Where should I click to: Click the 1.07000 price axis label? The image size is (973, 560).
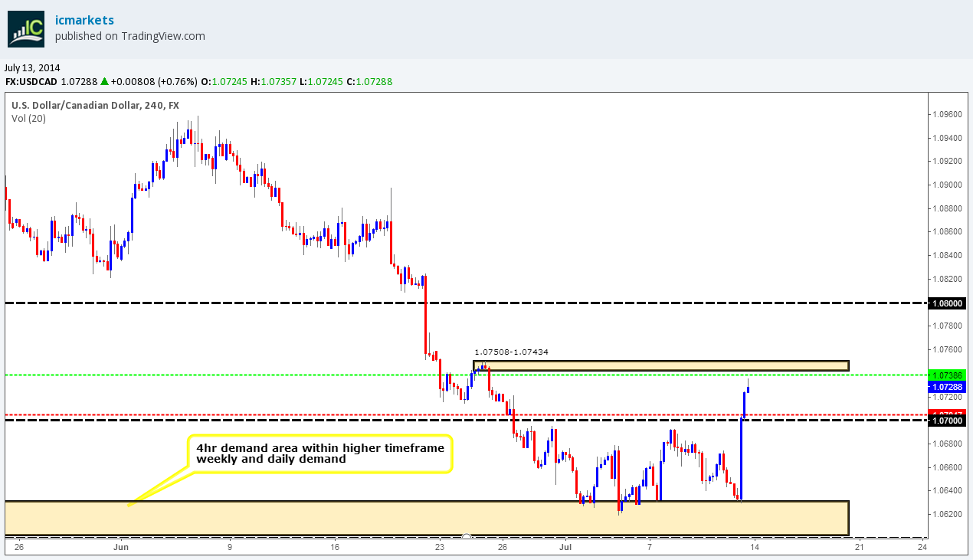coord(948,421)
